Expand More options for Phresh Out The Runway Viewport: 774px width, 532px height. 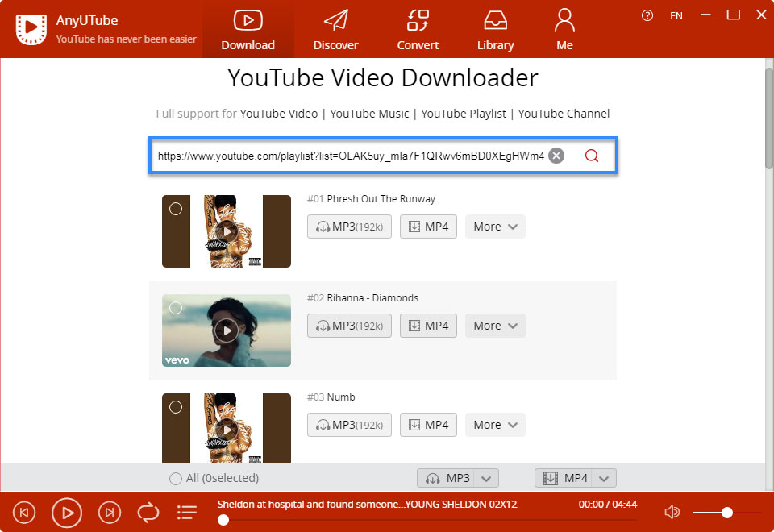pos(495,227)
